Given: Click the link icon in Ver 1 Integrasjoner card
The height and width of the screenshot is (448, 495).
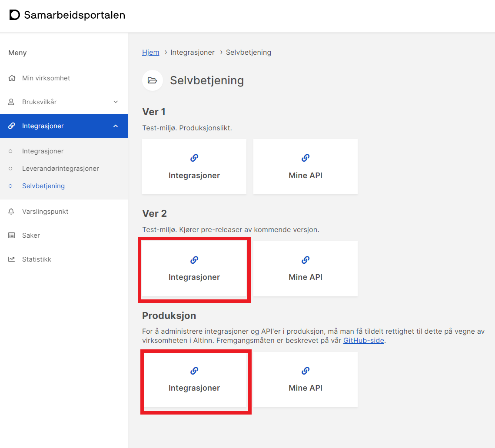Looking at the screenshot, I should click(194, 158).
